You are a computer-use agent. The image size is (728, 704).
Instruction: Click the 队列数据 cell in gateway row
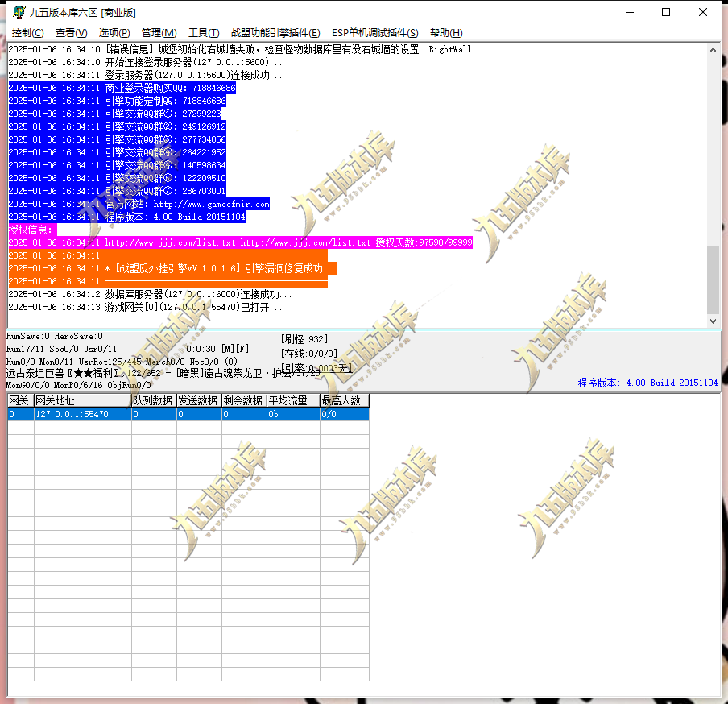[x=154, y=414]
